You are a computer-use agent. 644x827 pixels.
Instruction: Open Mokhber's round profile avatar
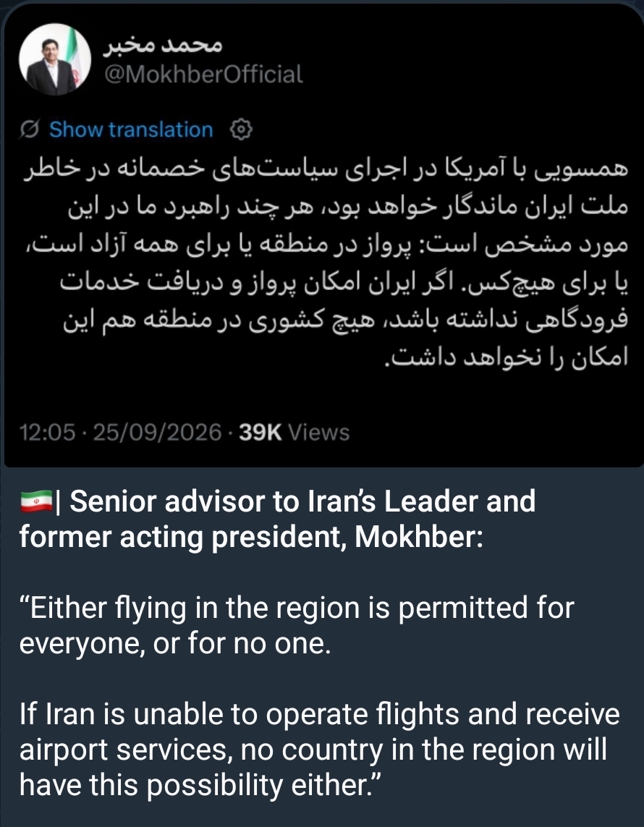point(55,59)
